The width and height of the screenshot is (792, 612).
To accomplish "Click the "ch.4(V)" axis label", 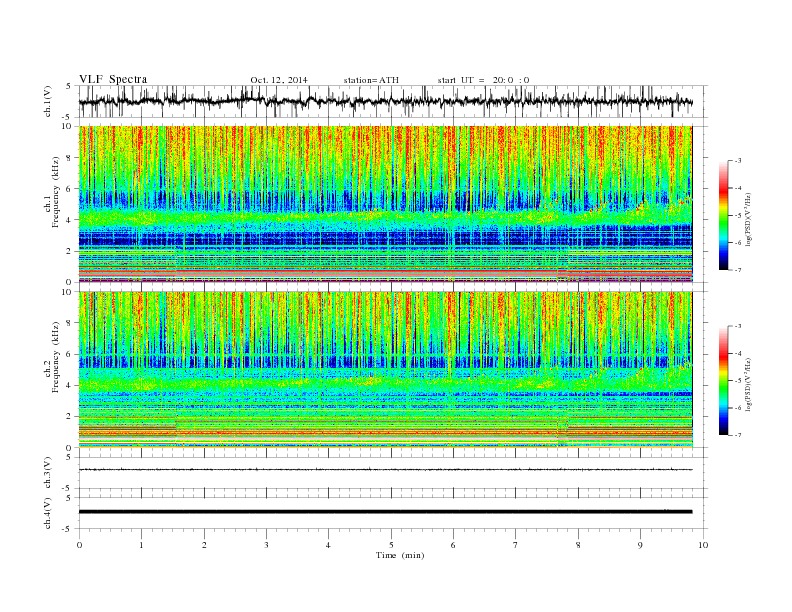I will pos(47,513).
